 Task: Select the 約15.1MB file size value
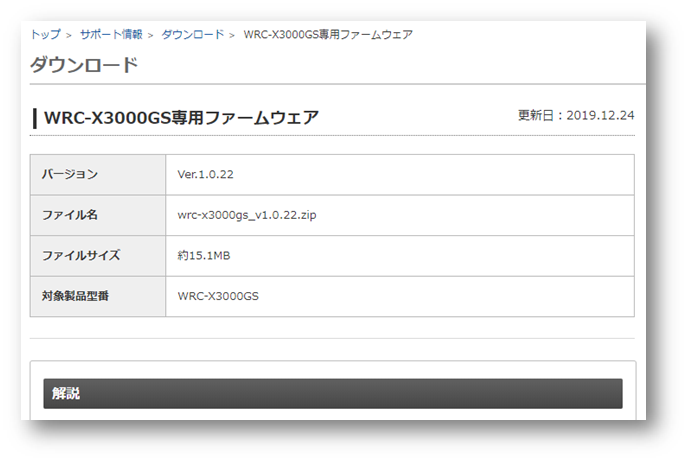click(204, 255)
